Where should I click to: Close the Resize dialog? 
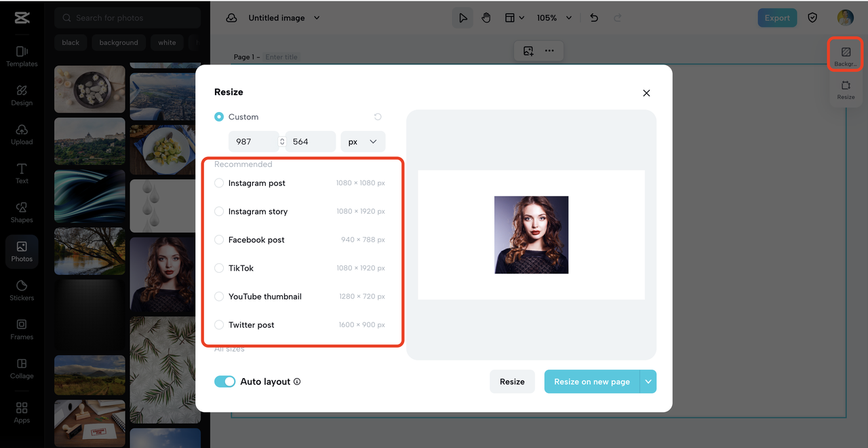pyautogui.click(x=646, y=93)
